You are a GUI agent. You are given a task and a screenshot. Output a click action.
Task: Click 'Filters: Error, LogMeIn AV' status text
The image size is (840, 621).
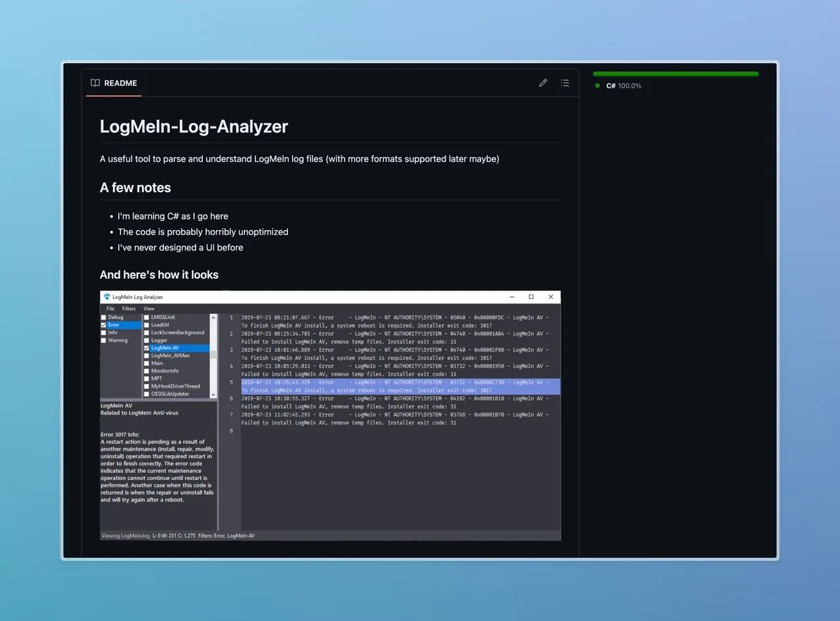pos(226,536)
